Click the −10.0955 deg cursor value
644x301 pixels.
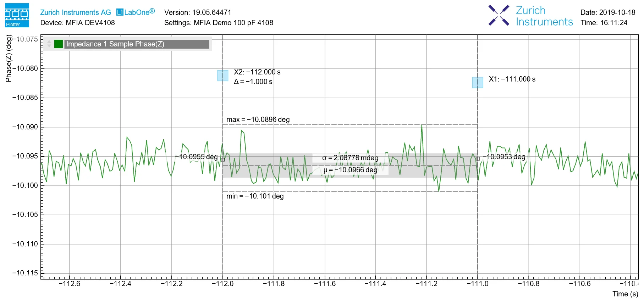[197, 157]
